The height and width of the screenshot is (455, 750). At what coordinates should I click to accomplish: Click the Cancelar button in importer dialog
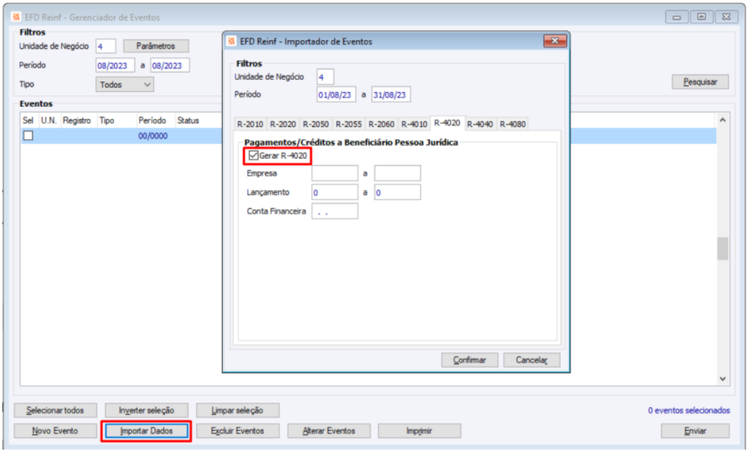pyautogui.click(x=531, y=360)
